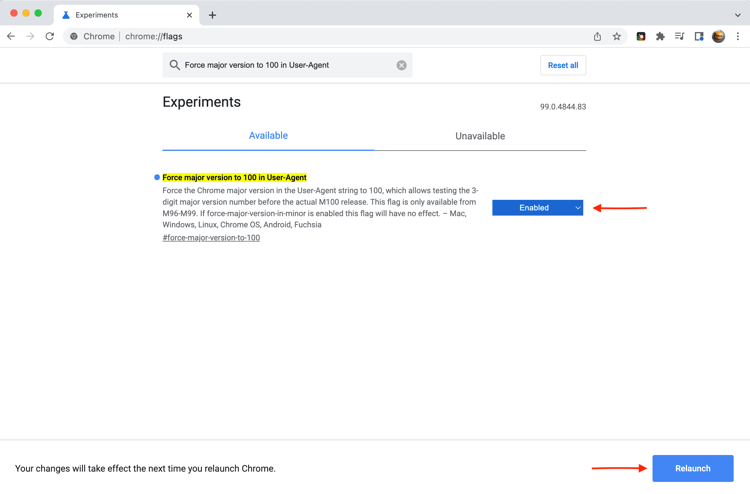This screenshot has height=494, width=750.
Task: Toggle the side panel icon
Action: point(699,36)
